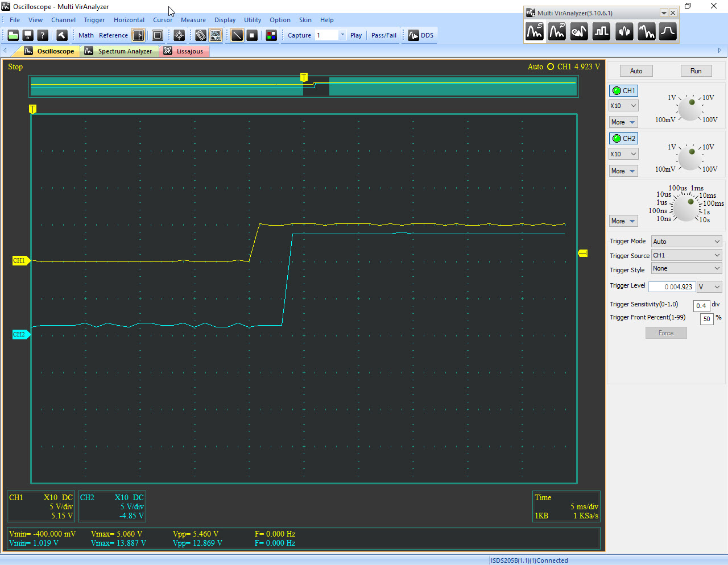Click the stop square icon in toolbar
This screenshot has width=728, height=565.
pos(252,35)
